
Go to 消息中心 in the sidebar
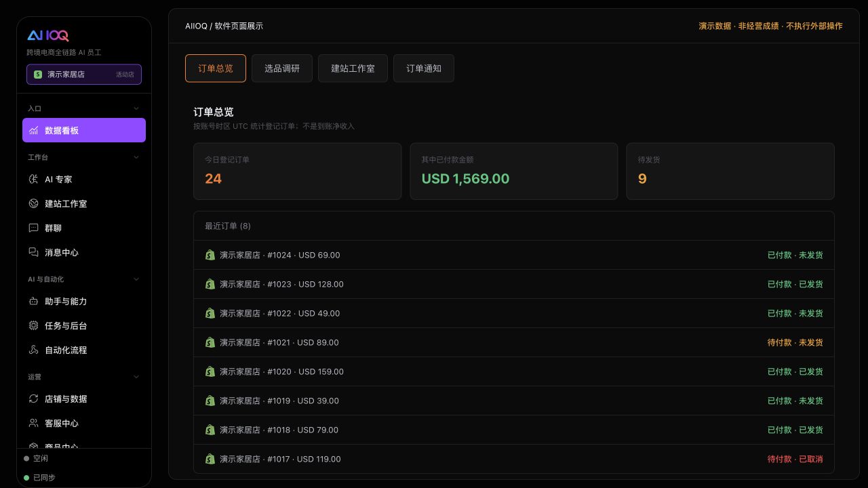(84, 253)
